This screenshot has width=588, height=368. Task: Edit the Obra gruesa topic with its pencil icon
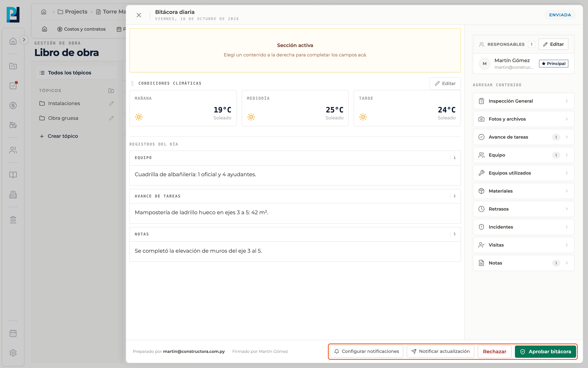click(x=111, y=118)
